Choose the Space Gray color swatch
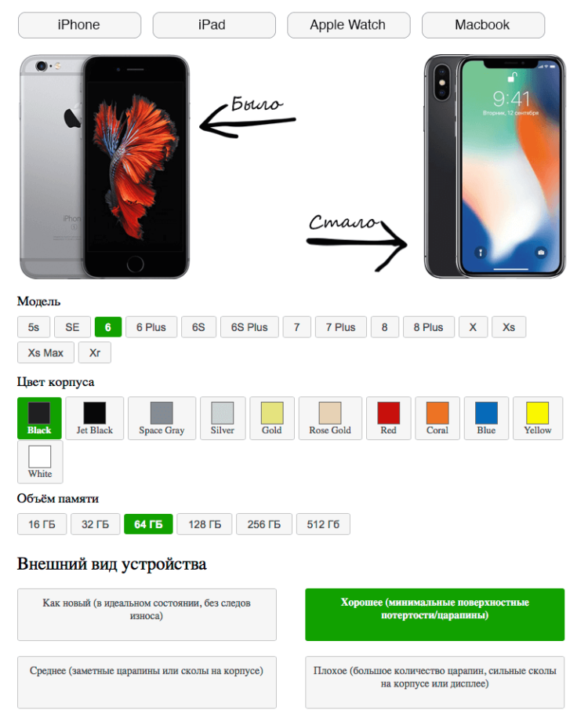 [x=162, y=418]
